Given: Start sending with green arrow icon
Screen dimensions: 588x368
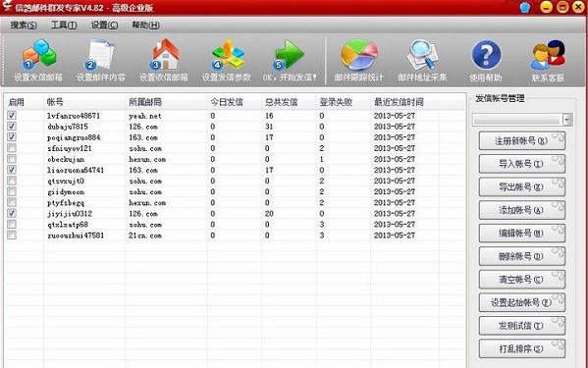Looking at the screenshot, I should (289, 55).
